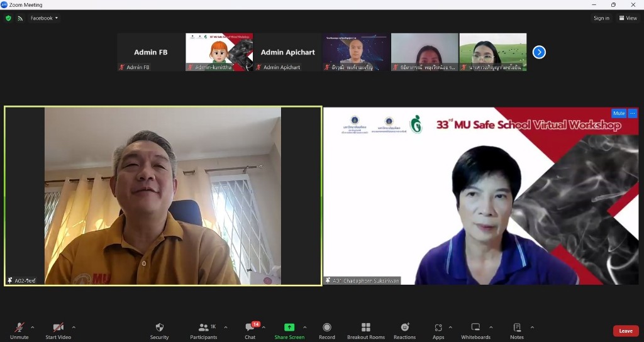Open more options on Chadaphorn's video

coord(633,113)
